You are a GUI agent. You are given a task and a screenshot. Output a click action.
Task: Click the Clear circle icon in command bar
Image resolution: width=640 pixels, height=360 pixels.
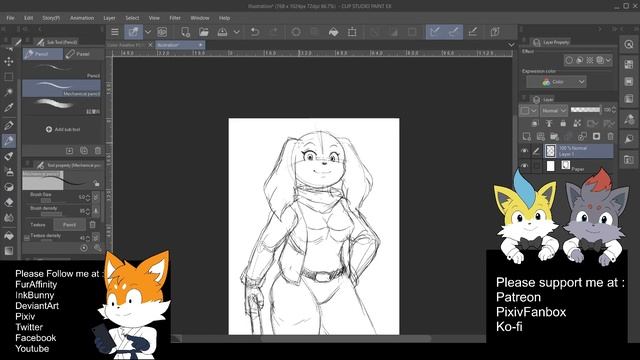click(296, 32)
